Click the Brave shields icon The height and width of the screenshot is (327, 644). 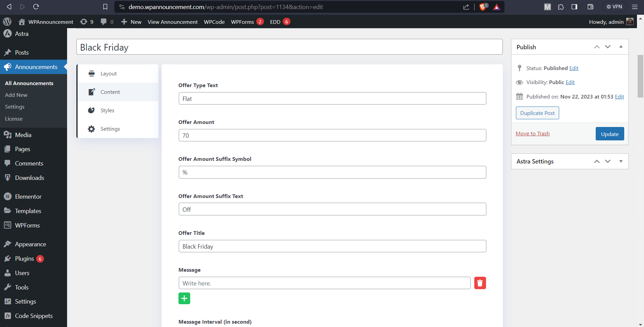pyautogui.click(x=483, y=7)
